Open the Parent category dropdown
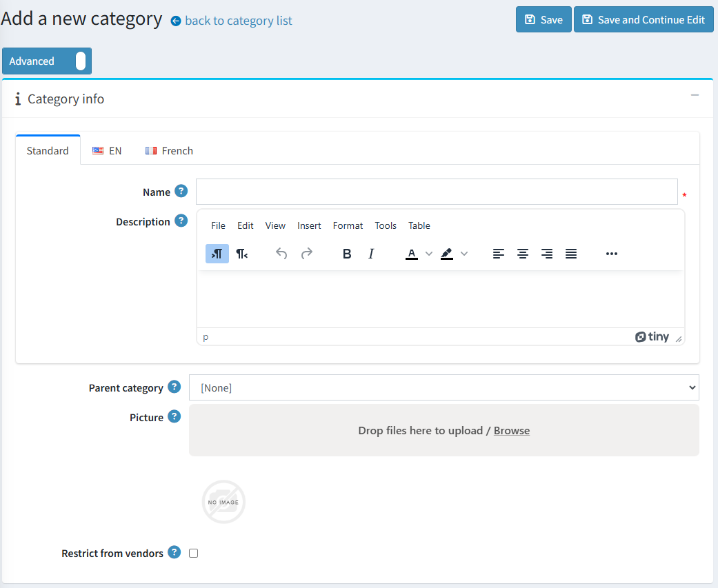Screen dimensions: 718x588 pos(443,387)
